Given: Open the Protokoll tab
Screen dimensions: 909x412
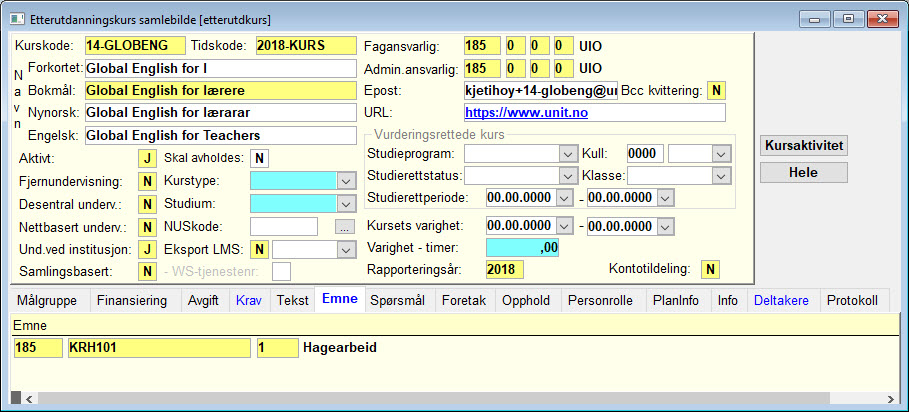Looking at the screenshot, I should point(853,301).
